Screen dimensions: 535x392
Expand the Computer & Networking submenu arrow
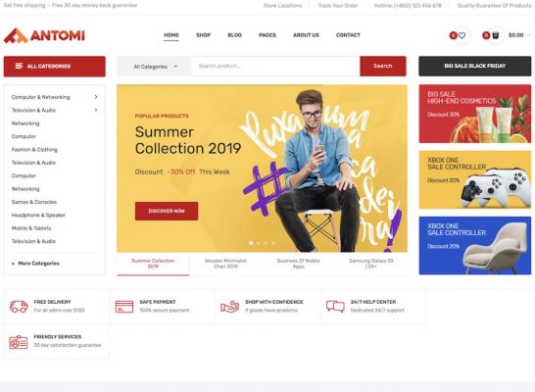(96, 97)
